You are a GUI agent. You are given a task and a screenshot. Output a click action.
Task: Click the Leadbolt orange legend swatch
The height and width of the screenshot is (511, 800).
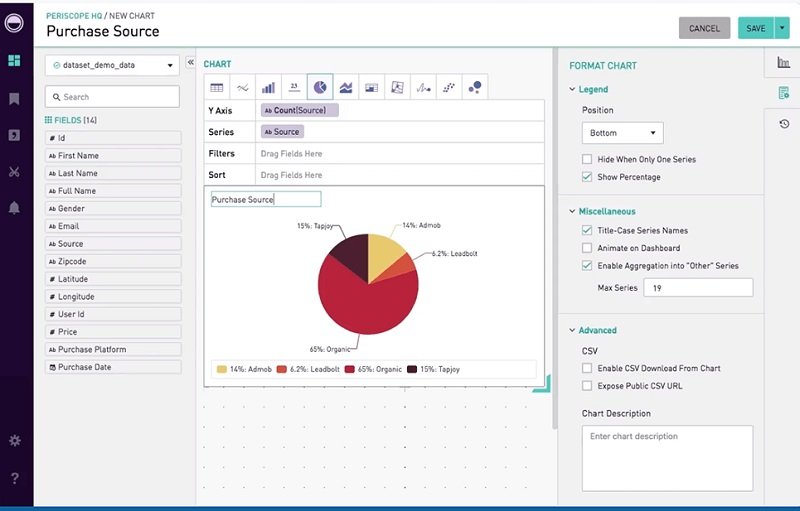point(282,369)
